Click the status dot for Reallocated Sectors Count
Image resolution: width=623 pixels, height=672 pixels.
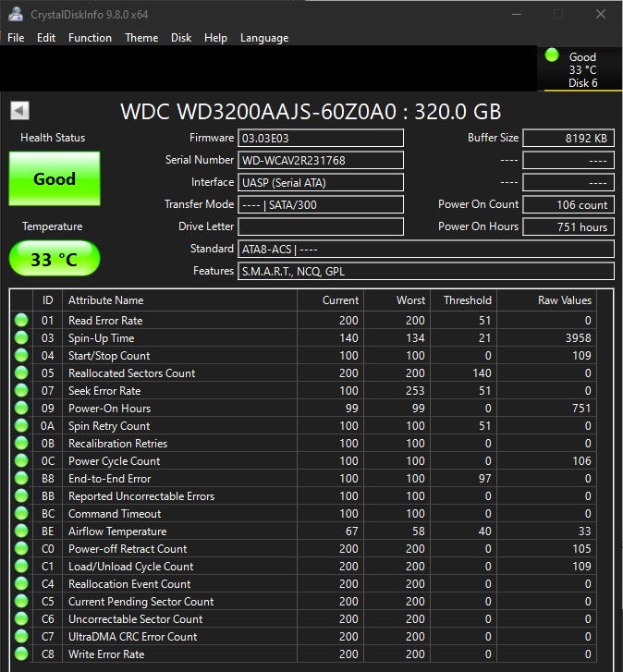[21, 373]
